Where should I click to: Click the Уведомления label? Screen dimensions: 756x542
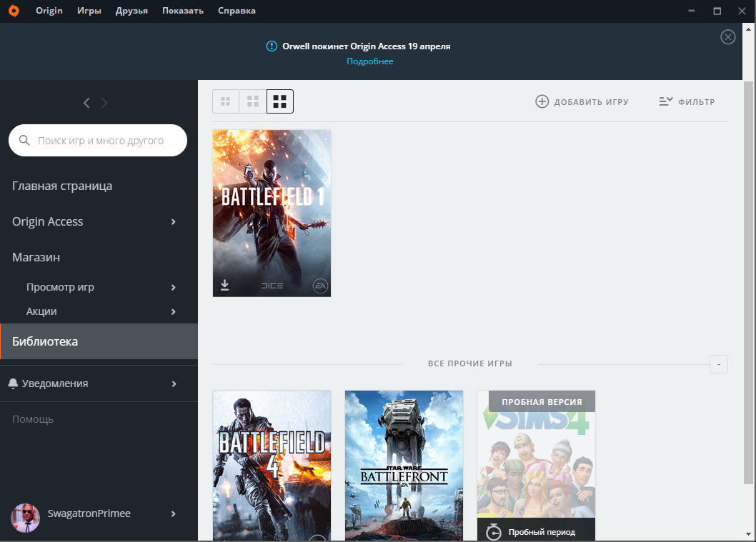pyautogui.click(x=55, y=383)
